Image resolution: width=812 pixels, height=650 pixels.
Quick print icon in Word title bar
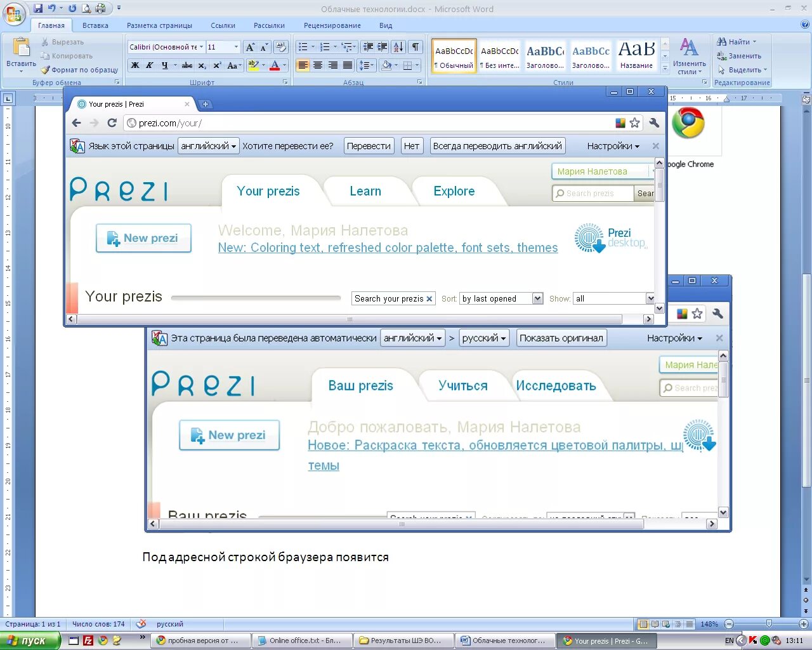pos(100,8)
